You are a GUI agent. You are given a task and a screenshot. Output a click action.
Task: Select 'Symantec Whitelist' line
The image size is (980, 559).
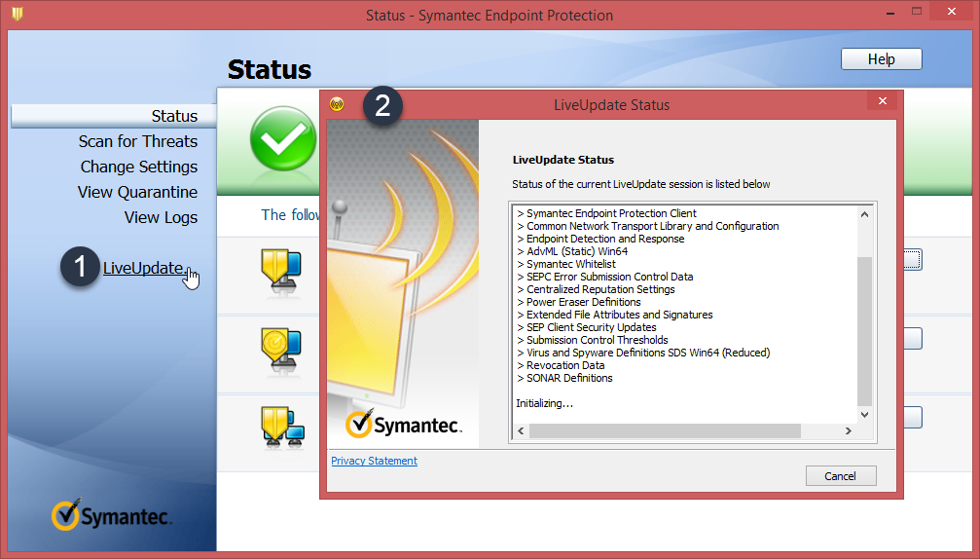(565, 264)
